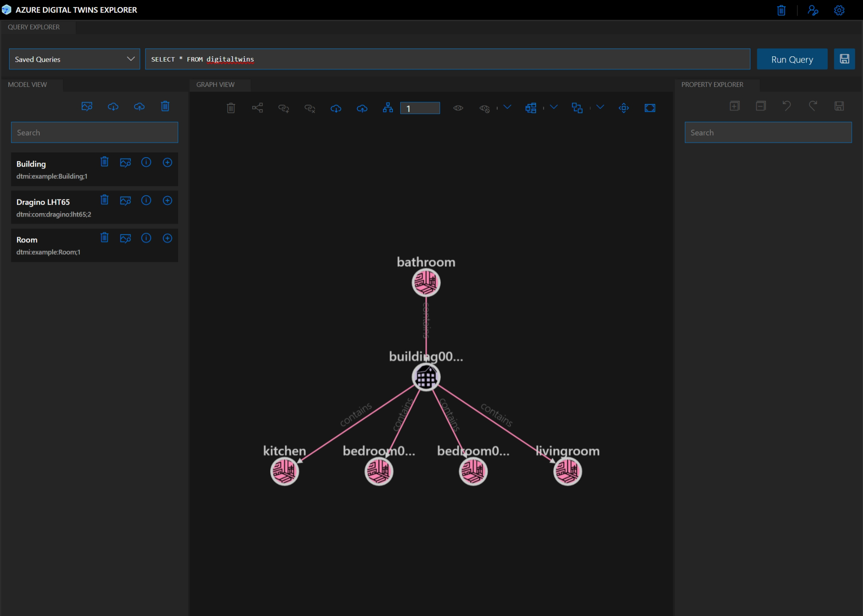863x616 pixels.
Task: Delete the Dragino LHT65 model
Action: click(x=104, y=200)
